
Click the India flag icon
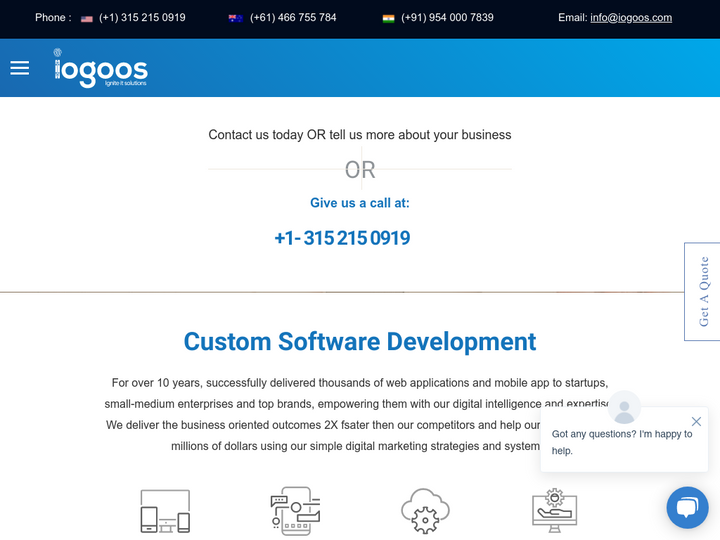[x=388, y=18]
